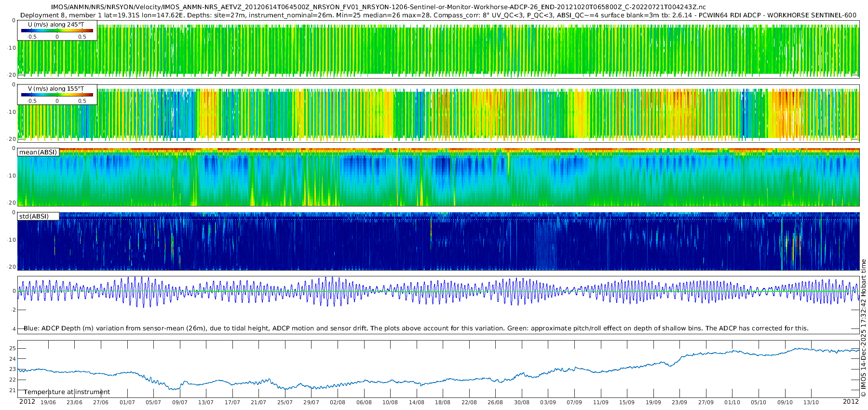Click the U velocity colorbar legend
Viewport: 868px width, 410px height.
[x=57, y=31]
